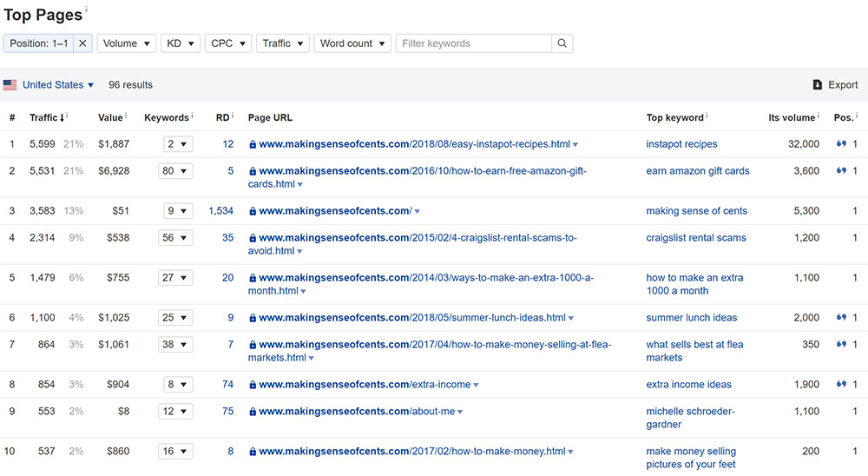Screen dimensions: 868x476
Task: Click keyword 'michelle schroeder-gardner'
Action: pyautogui.click(x=690, y=418)
